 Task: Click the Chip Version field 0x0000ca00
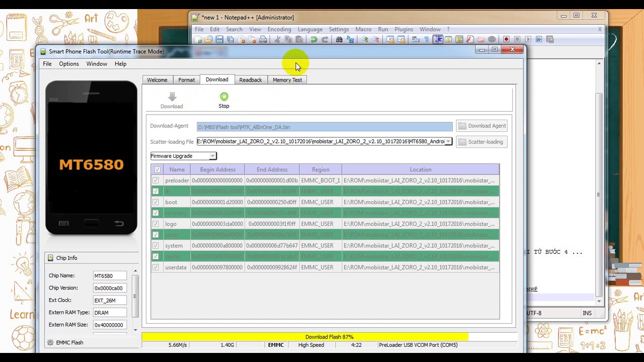pos(110,288)
